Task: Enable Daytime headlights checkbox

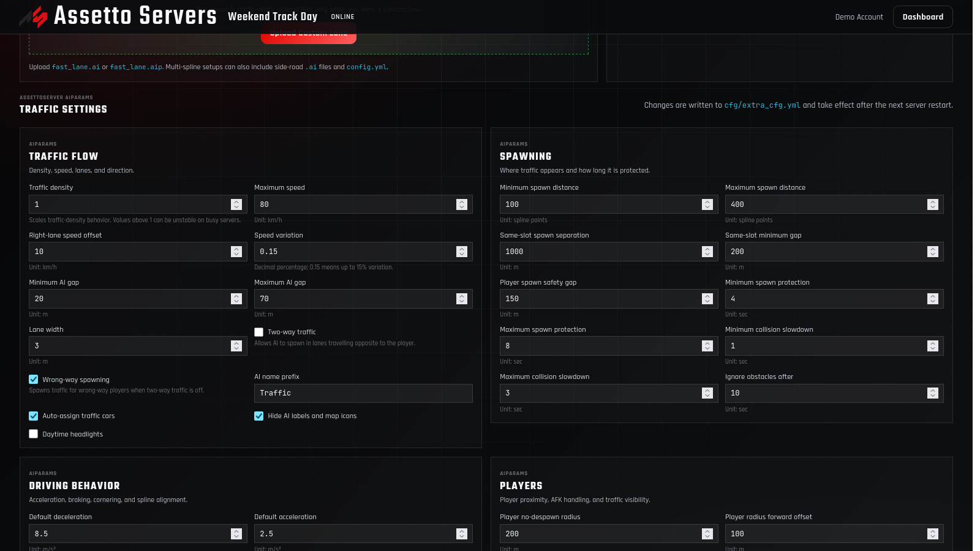Action: coord(34,434)
